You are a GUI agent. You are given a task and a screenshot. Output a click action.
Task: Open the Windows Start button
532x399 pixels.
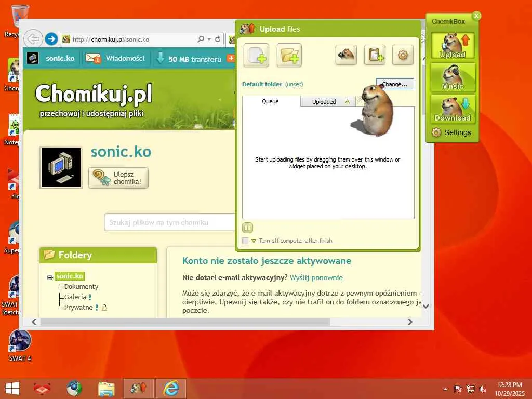click(12, 389)
